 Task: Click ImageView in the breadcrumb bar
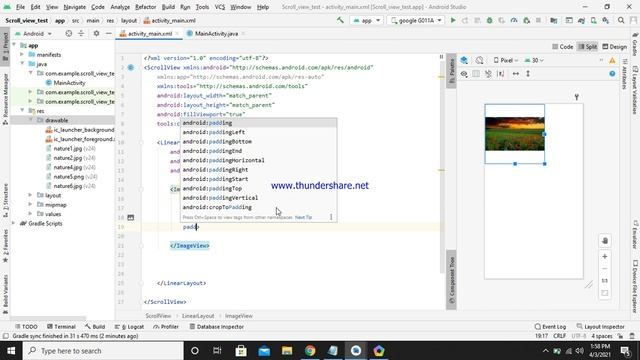pos(239,316)
